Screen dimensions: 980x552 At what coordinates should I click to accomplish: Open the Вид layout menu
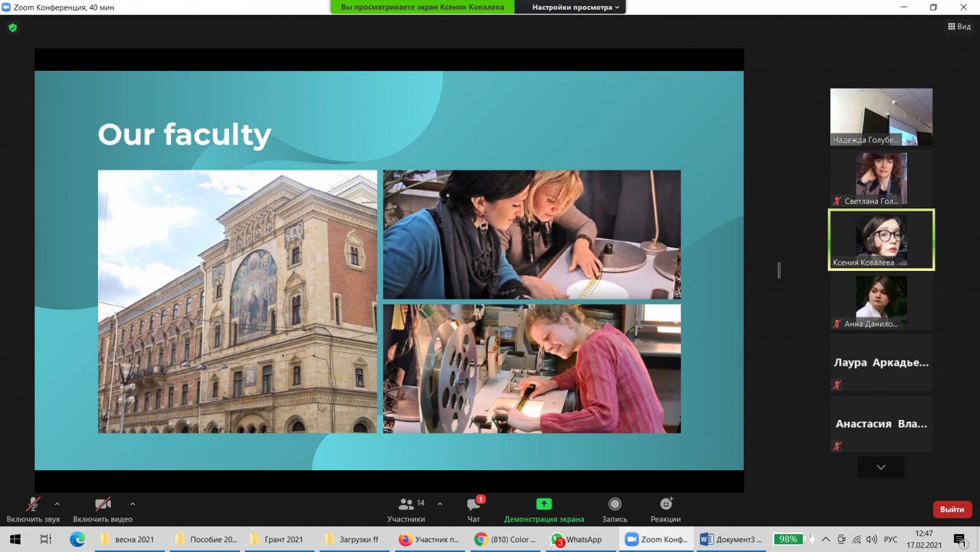[959, 27]
